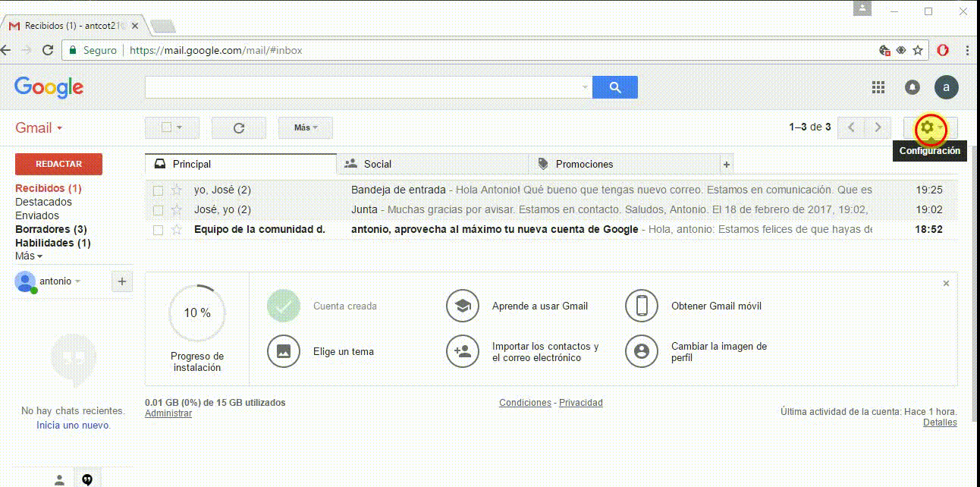This screenshot has width=980, height=487.
Task: Open the Enviados folder
Action: tap(37, 215)
